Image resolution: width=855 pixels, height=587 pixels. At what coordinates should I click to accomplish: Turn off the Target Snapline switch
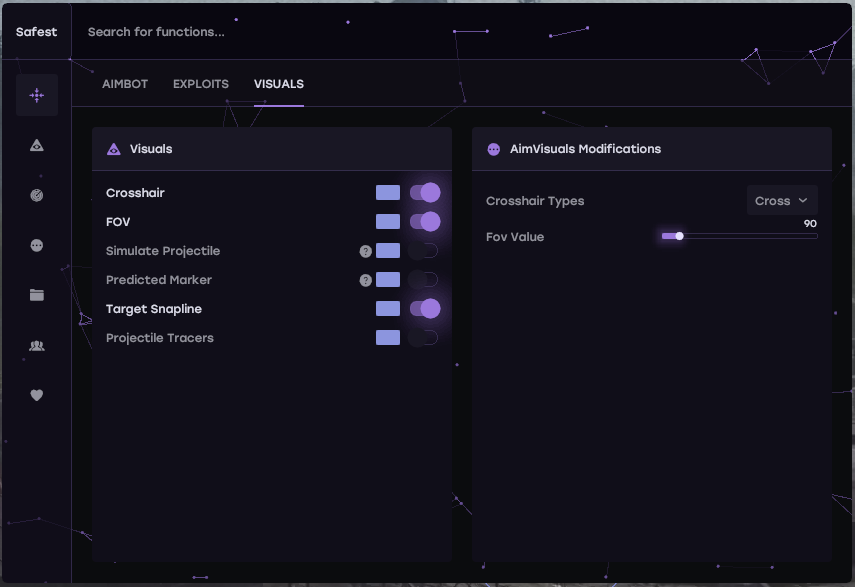click(424, 309)
